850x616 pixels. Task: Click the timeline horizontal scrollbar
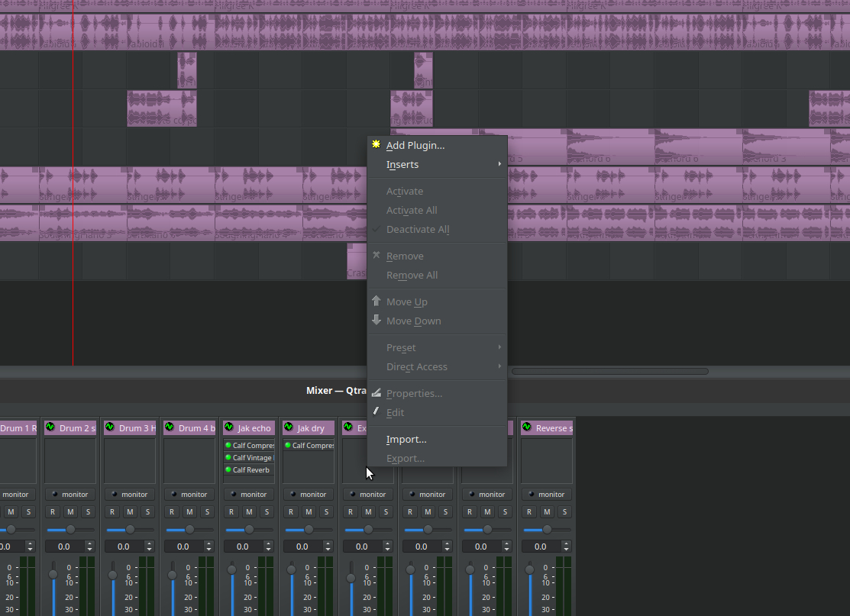(x=610, y=371)
